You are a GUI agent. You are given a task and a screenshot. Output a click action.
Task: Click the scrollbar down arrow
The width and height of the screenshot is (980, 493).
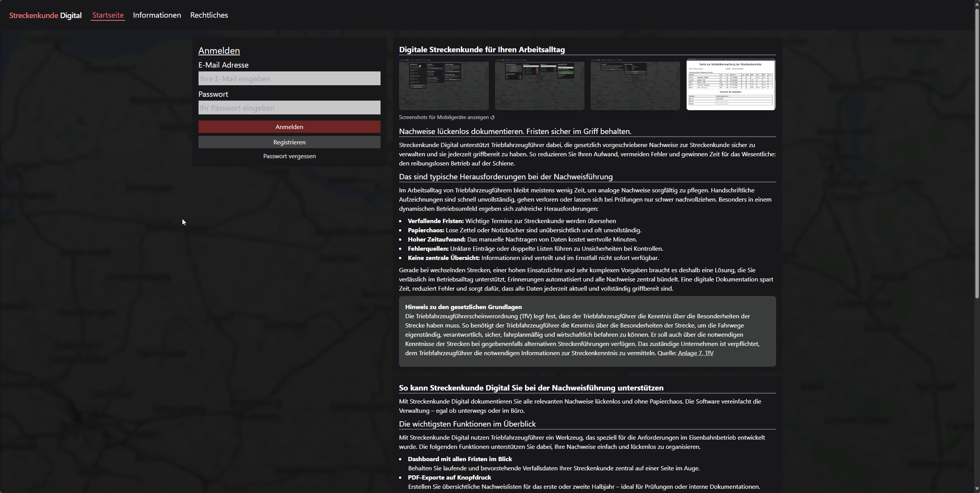click(977, 489)
